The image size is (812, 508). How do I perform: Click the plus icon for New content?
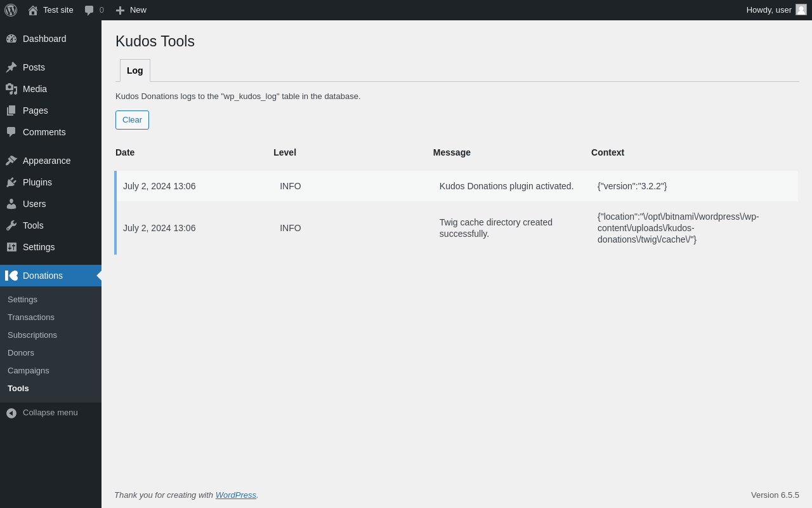(120, 10)
